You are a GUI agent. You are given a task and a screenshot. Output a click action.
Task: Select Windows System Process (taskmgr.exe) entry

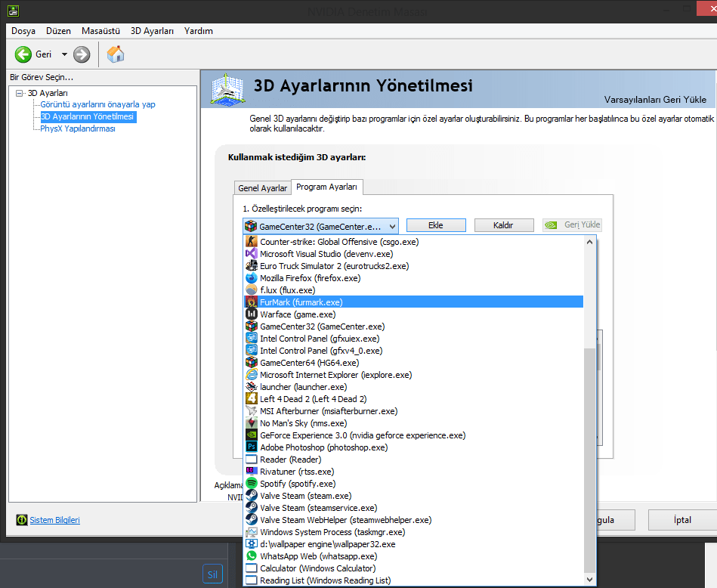click(414, 532)
